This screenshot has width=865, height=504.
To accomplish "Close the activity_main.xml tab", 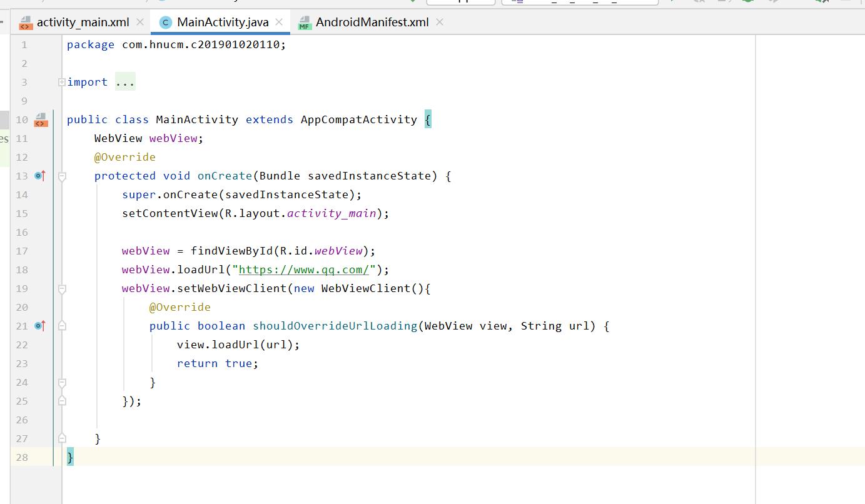I will pyautogui.click(x=140, y=22).
